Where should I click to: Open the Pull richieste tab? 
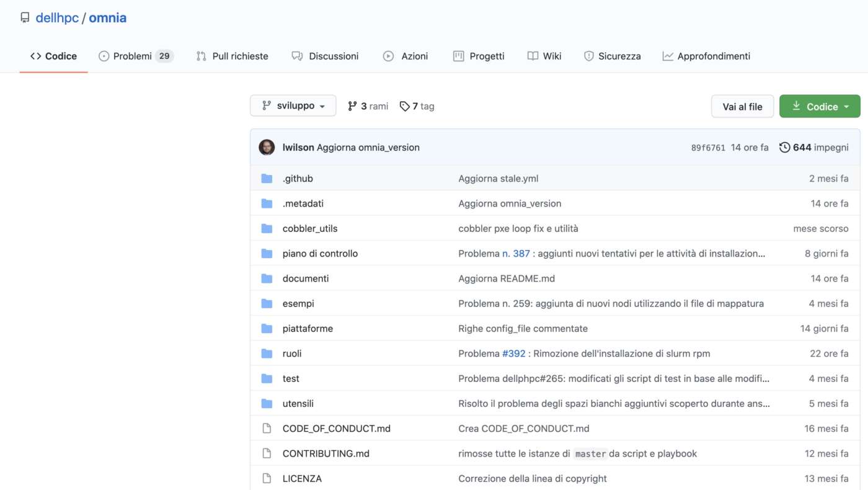point(232,56)
